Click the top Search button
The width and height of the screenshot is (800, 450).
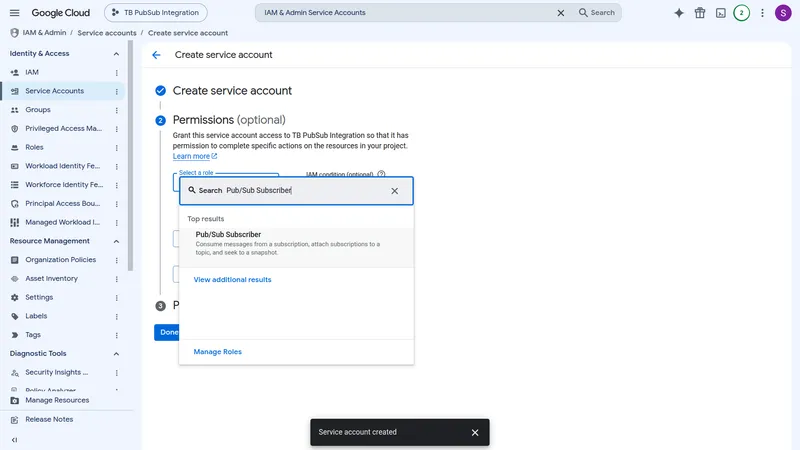pos(596,13)
